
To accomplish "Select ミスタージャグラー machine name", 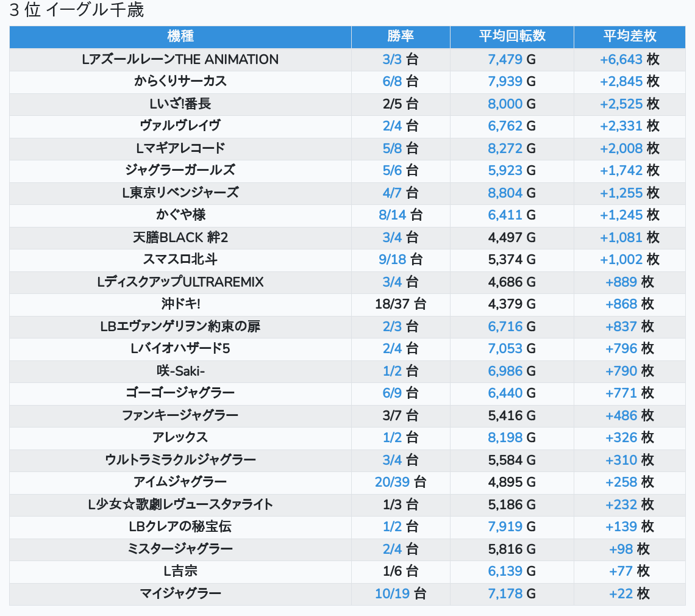I will point(180,549).
